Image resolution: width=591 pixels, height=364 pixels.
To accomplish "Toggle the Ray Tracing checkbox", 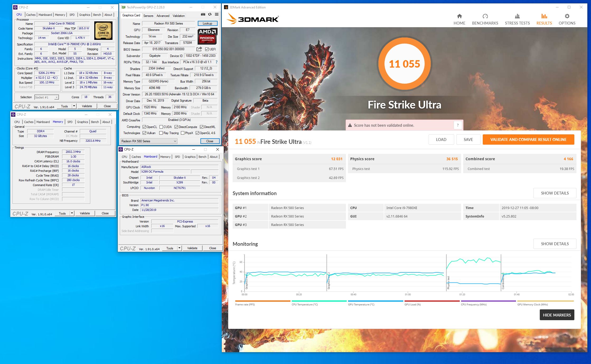I will click(161, 133).
